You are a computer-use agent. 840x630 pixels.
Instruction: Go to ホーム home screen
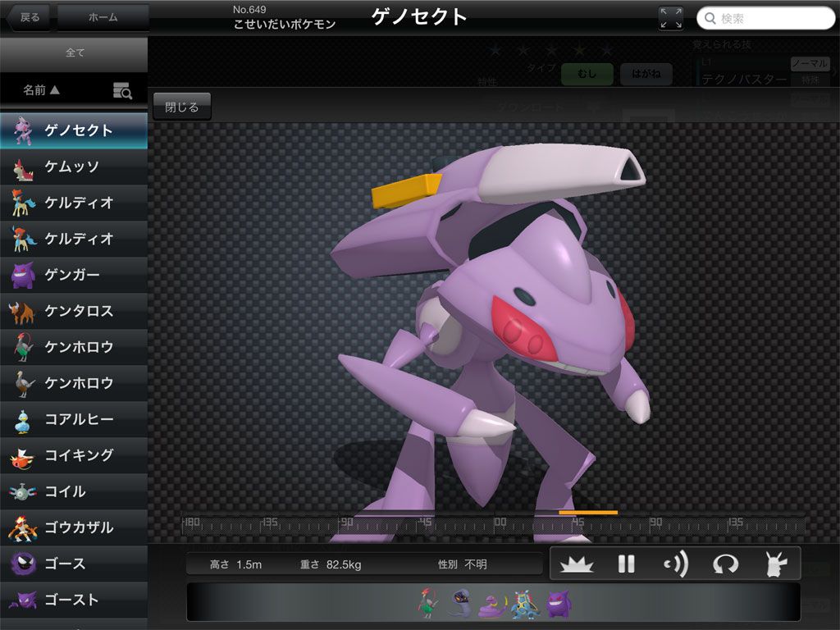[103, 17]
